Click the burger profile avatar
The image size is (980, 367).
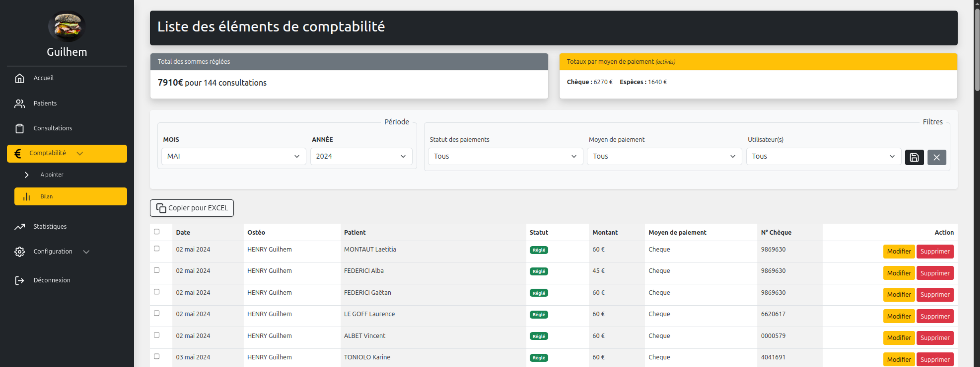(x=67, y=26)
